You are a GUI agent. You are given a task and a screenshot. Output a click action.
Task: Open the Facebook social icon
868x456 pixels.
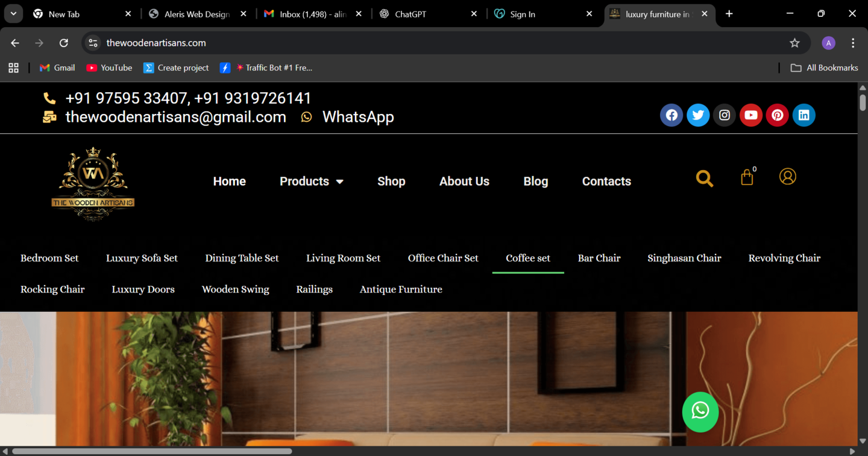point(671,115)
